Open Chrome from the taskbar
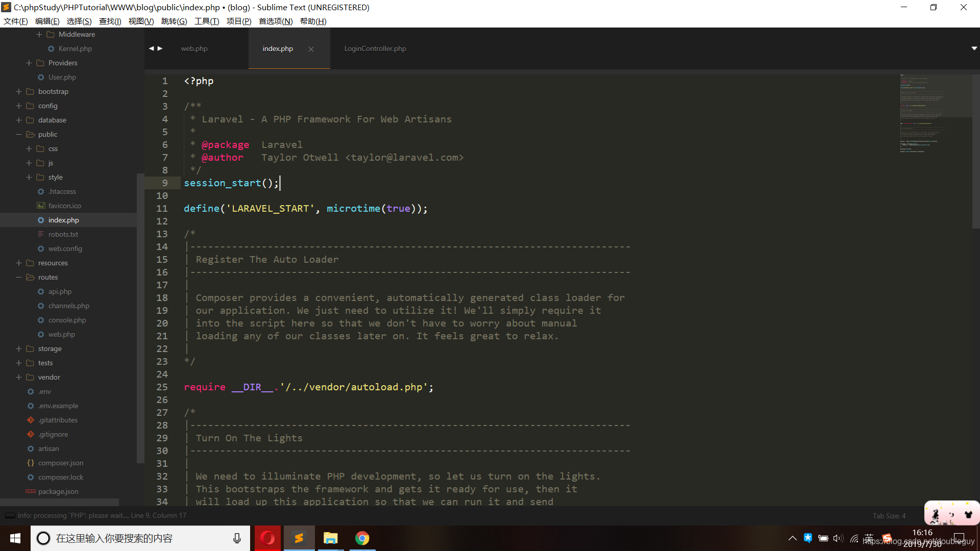 click(362, 538)
